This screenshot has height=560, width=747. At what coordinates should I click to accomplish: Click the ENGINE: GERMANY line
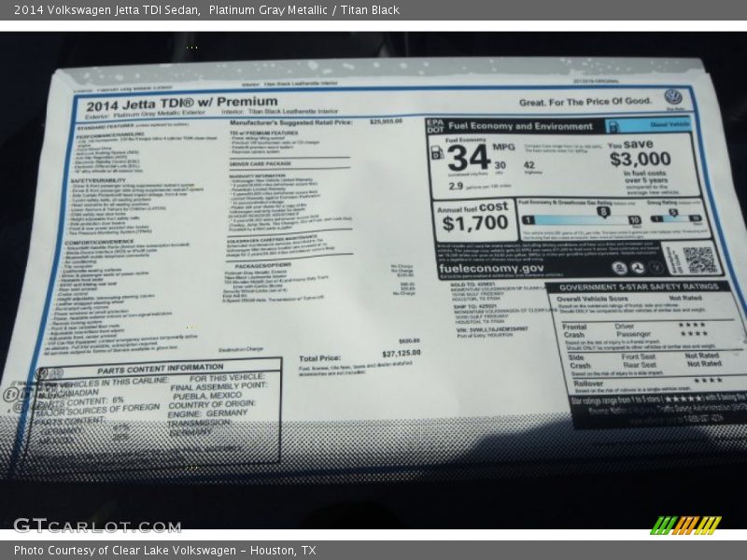pyautogui.click(x=207, y=413)
